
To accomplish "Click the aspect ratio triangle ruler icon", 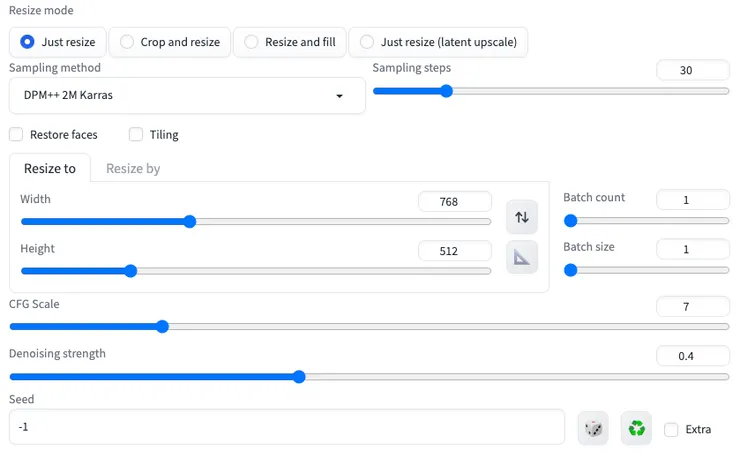I will (x=521, y=257).
